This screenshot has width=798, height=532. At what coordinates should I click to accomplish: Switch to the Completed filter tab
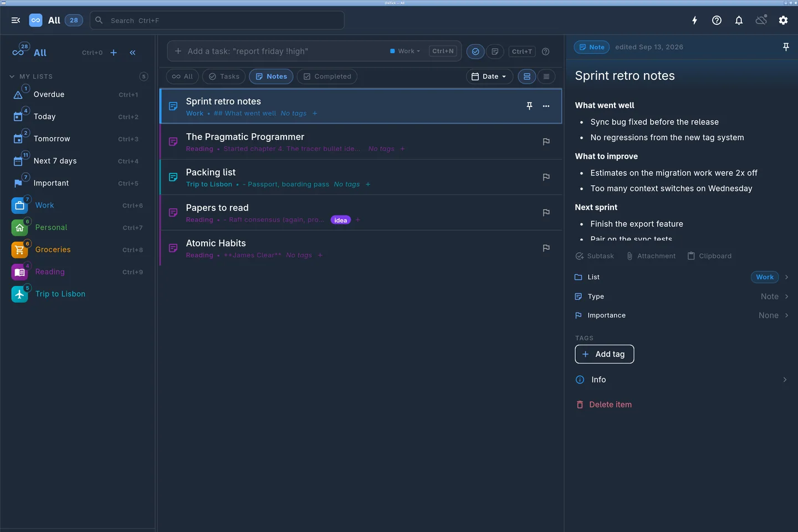[327, 76]
